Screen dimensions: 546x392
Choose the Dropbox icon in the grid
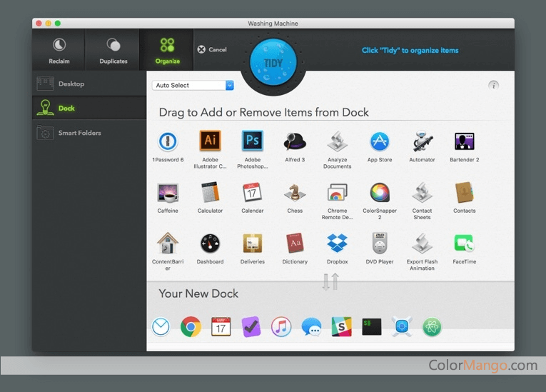tap(337, 243)
